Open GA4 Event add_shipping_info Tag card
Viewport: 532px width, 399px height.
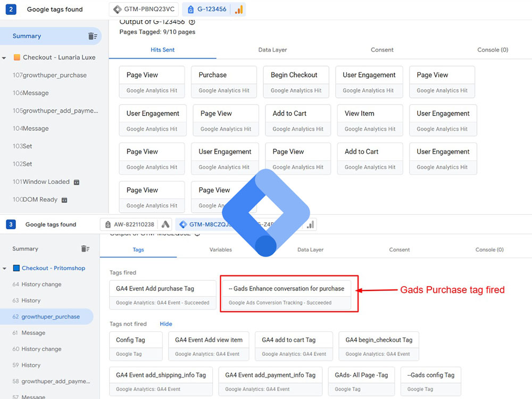[161, 381]
